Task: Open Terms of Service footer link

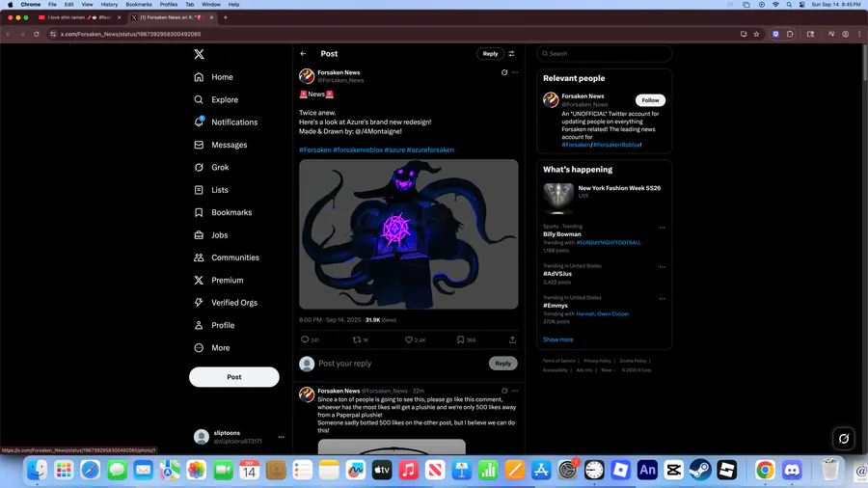Action: (x=558, y=361)
